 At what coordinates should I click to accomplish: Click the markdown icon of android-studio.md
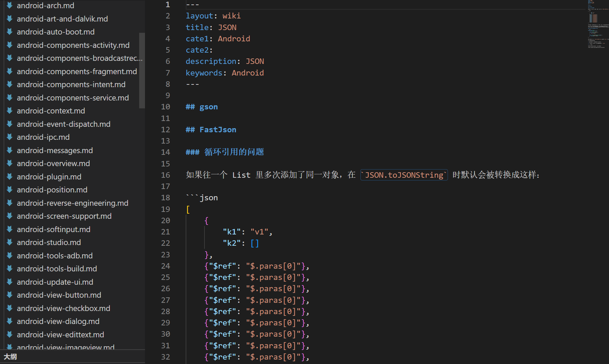click(10, 242)
